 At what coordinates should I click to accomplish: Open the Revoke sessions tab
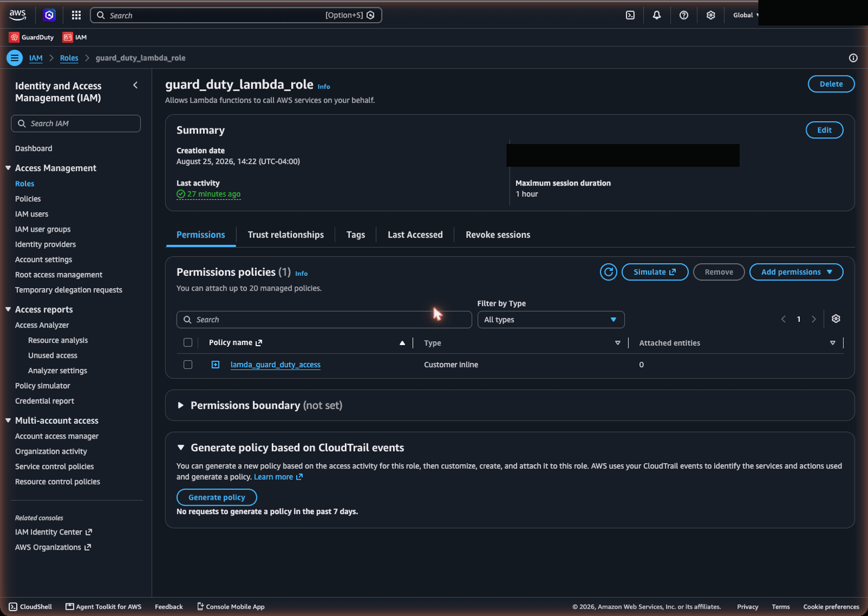(498, 235)
